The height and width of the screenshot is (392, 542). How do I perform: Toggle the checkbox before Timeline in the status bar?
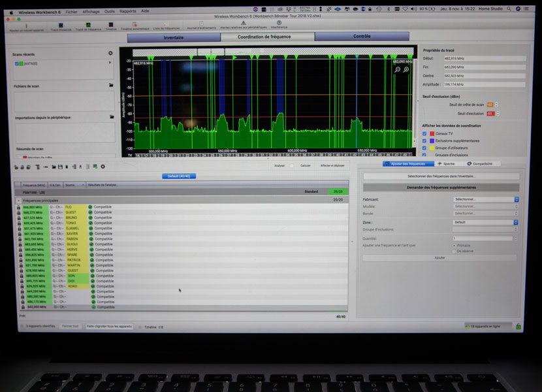coord(140,327)
